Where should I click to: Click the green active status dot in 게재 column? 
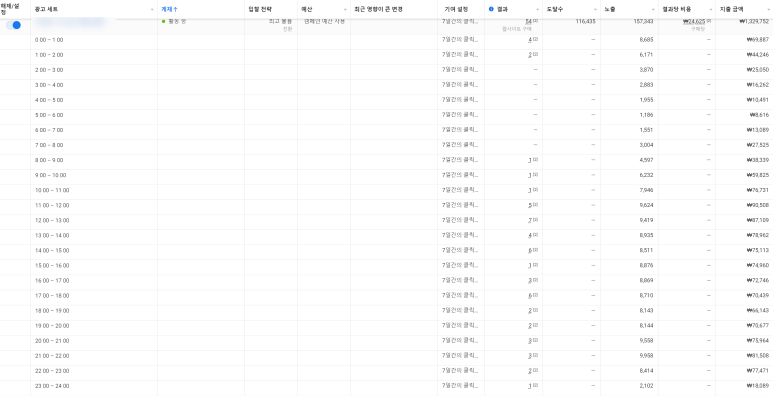coord(164,22)
